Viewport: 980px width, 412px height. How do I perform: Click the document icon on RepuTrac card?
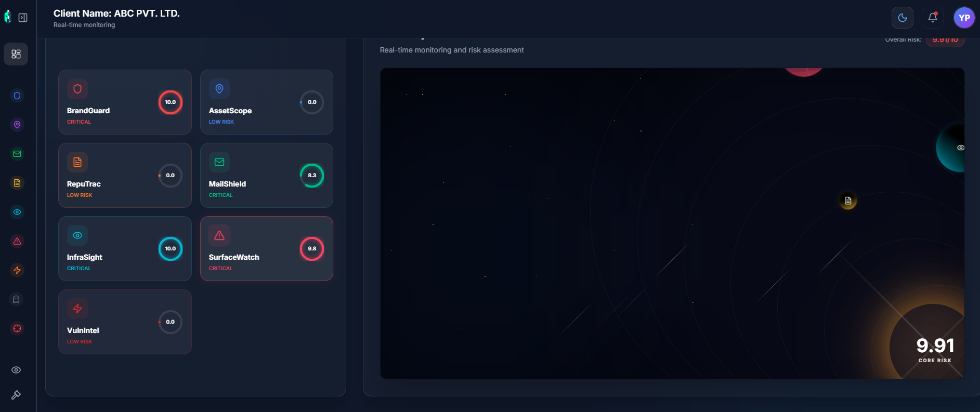tap(77, 162)
